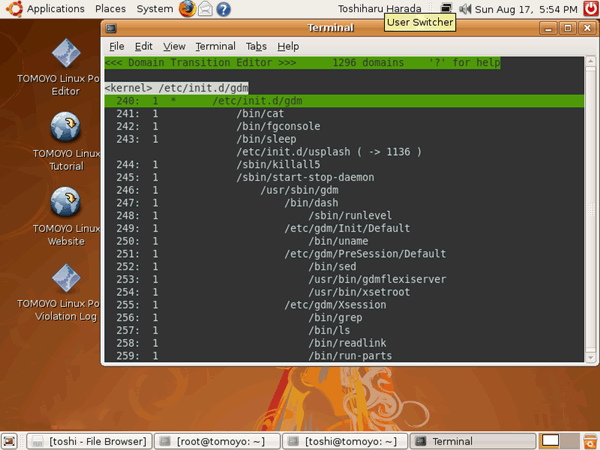Image resolution: width=600 pixels, height=450 pixels.
Task: Open the trash icon in bottom panel
Action: point(590,441)
